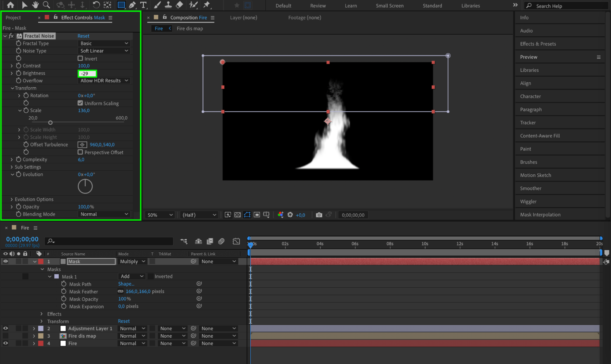Uncheck Uniform Scaling checkbox
The height and width of the screenshot is (364, 611).
click(80, 103)
